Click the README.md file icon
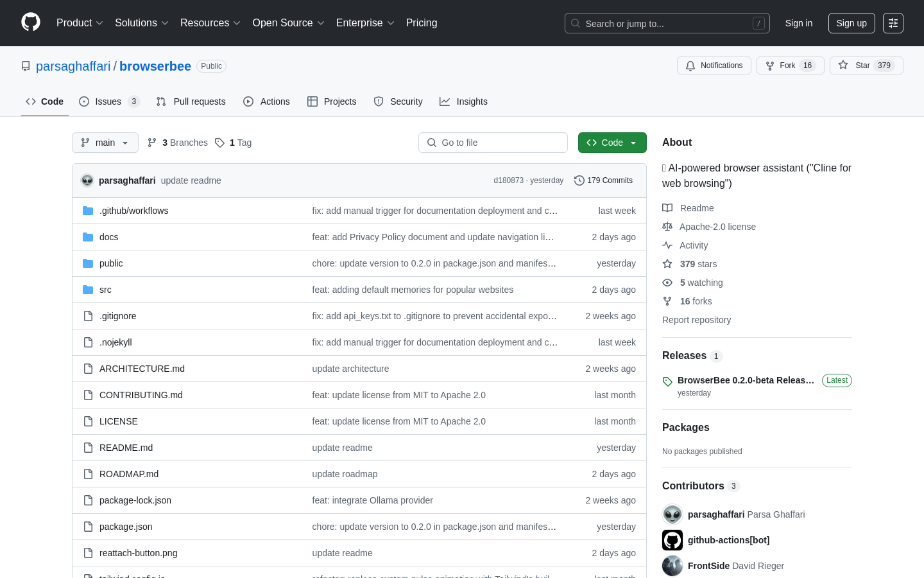 [x=88, y=448]
